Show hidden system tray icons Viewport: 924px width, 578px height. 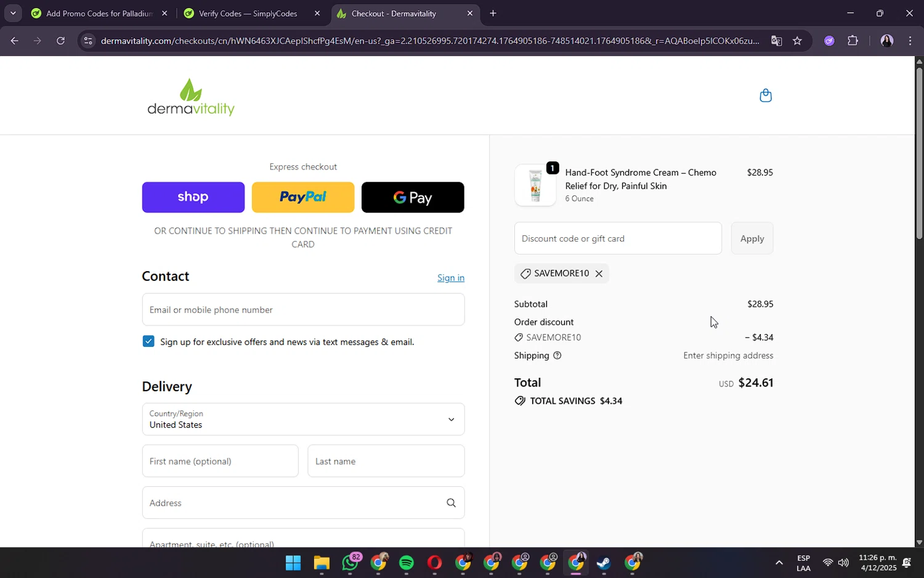pyautogui.click(x=779, y=563)
